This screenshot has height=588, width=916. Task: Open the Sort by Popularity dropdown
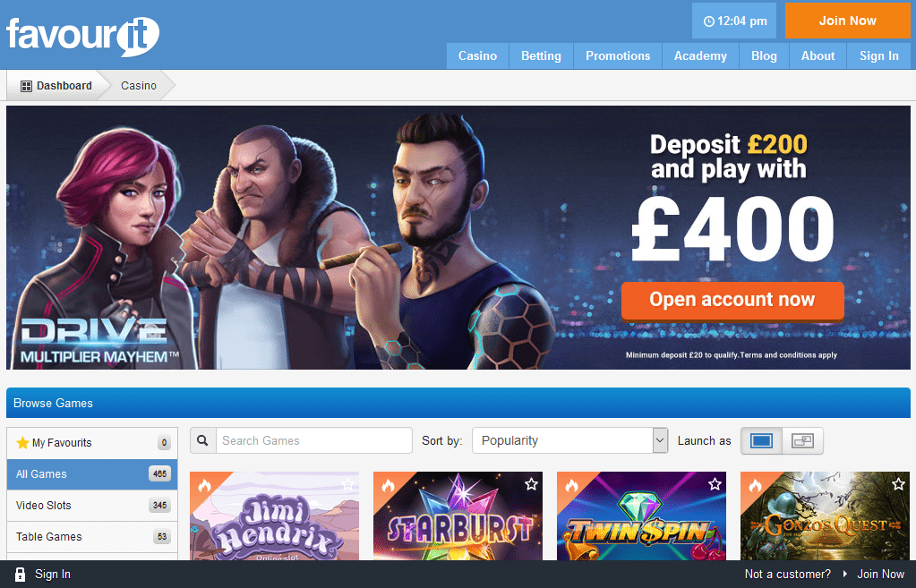(569, 441)
